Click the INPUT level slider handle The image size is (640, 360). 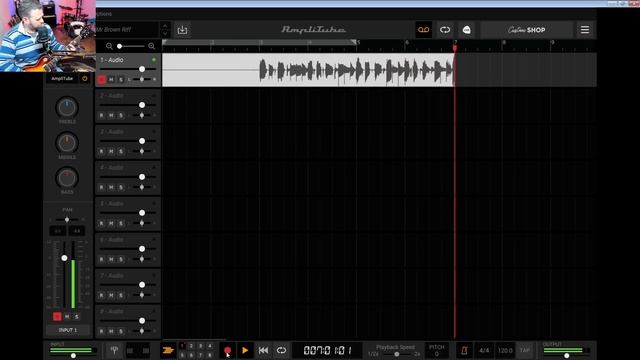(73, 356)
